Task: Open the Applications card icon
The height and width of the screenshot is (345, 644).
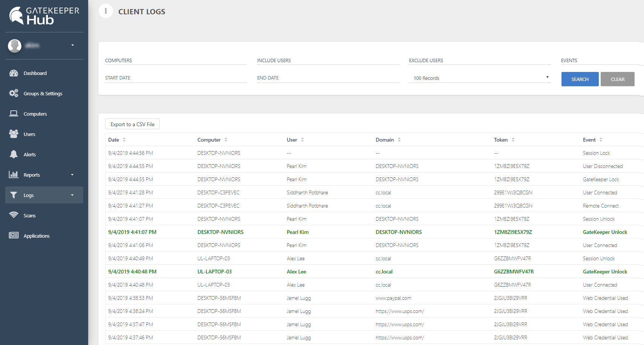Action: 14,236
